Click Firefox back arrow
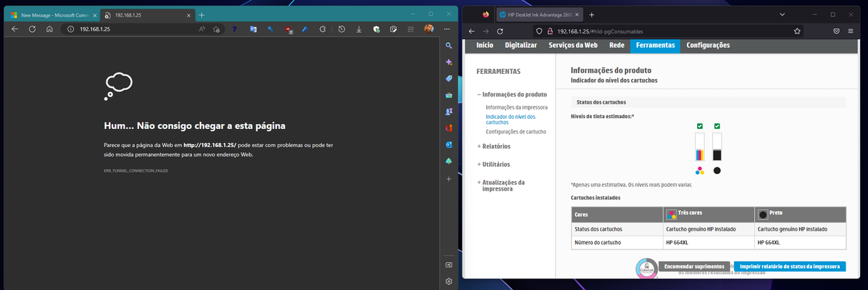This screenshot has width=868, height=290. (472, 31)
